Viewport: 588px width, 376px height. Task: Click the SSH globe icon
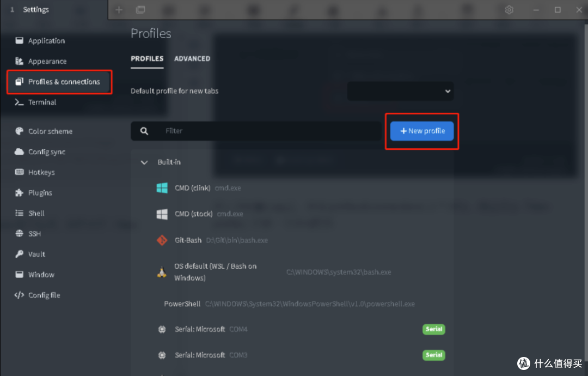point(19,233)
